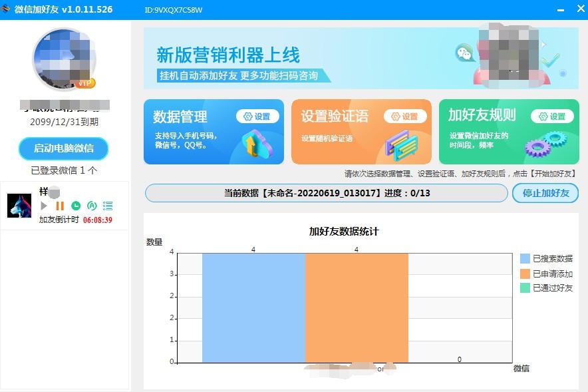The width and height of the screenshot is (588, 392).
Task: Click the 加友倒计时 06:08:39 countdown
Action: click(76, 220)
